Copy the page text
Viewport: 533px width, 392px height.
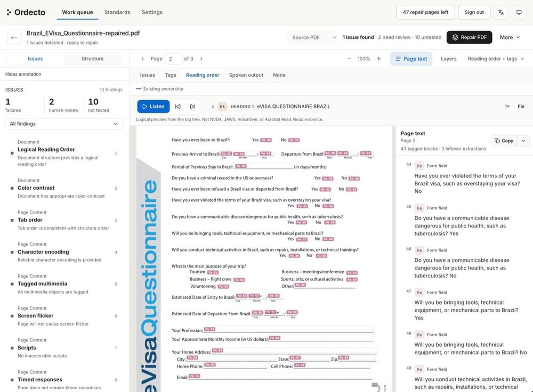(x=504, y=141)
